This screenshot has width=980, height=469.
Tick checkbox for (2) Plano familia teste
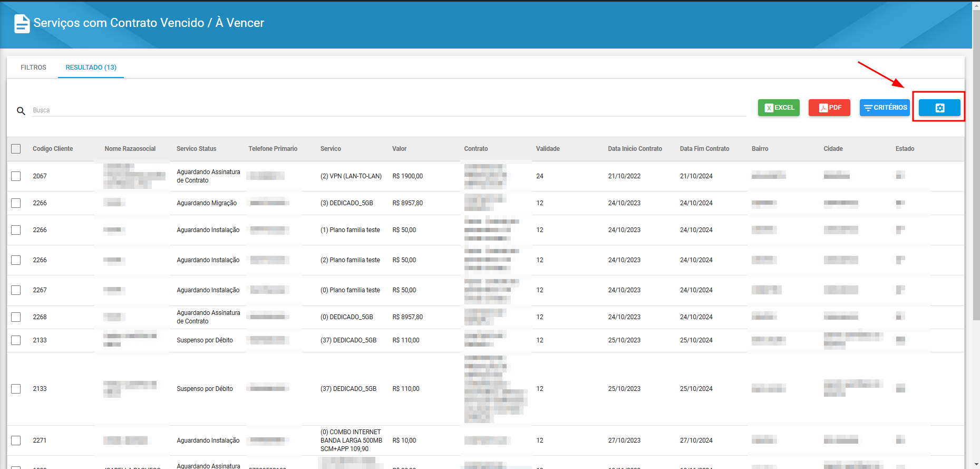pyautogui.click(x=16, y=260)
